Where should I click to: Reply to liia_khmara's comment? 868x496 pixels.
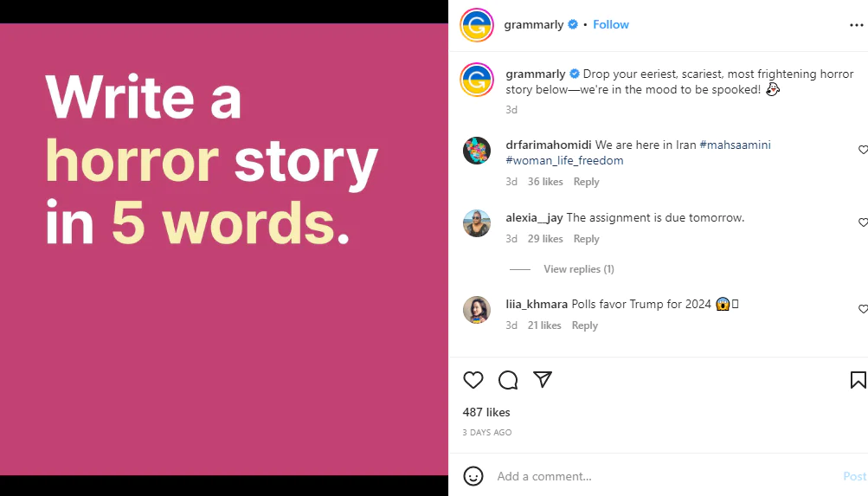coord(585,325)
